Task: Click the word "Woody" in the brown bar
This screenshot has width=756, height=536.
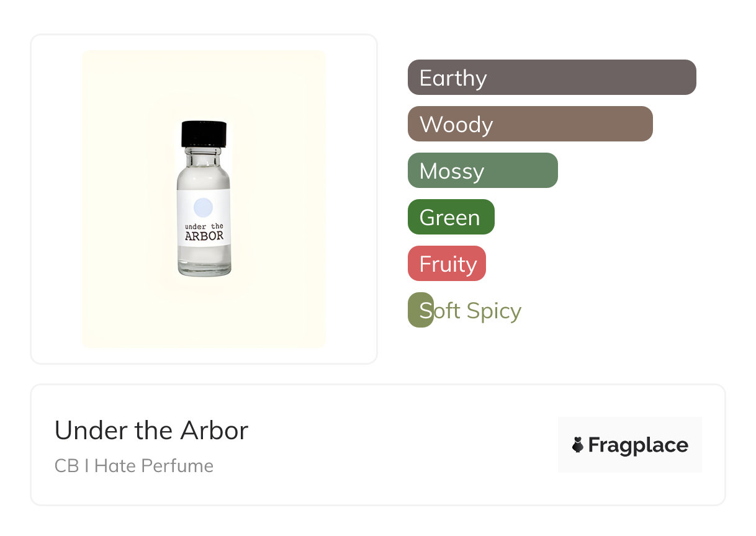Action: click(456, 125)
